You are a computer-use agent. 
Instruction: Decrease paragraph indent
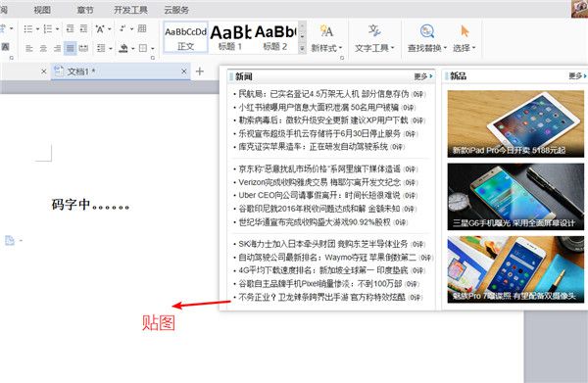pos(71,28)
